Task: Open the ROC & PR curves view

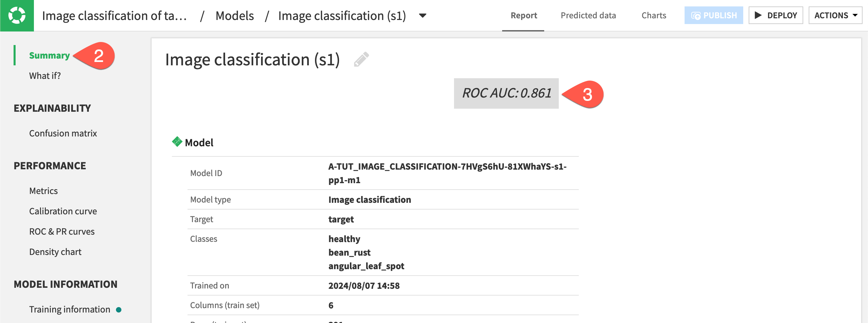Action: (62, 231)
